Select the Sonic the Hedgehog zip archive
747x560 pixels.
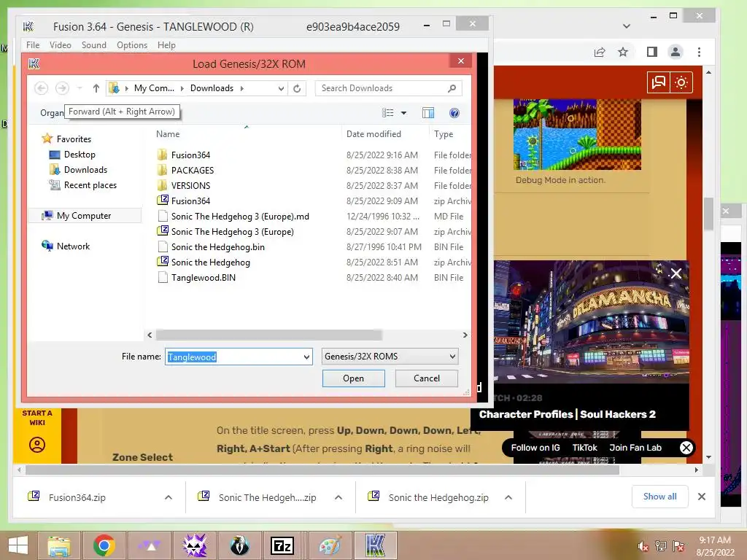[211, 262]
